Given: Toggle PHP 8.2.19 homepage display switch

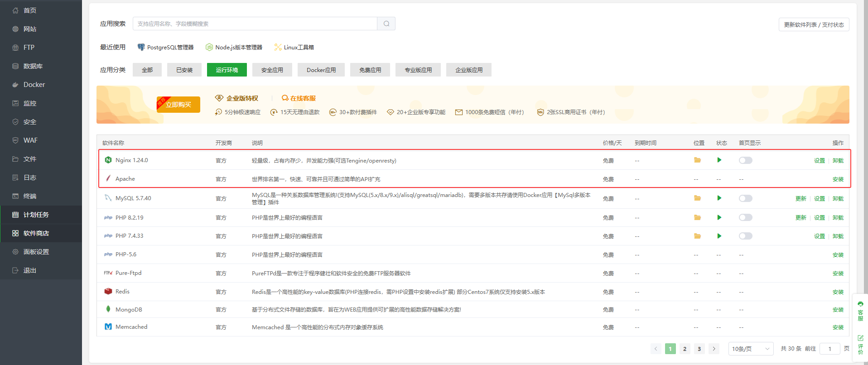Looking at the screenshot, I should coord(745,218).
